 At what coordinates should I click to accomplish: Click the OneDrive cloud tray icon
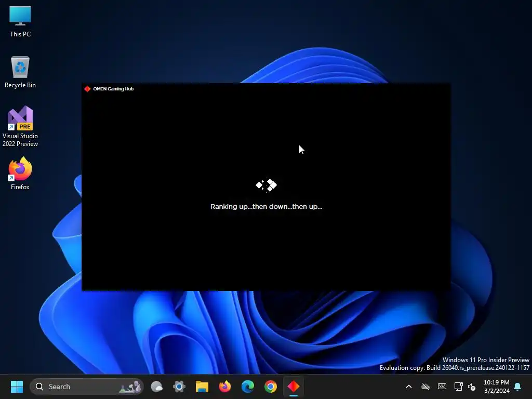tap(425, 387)
